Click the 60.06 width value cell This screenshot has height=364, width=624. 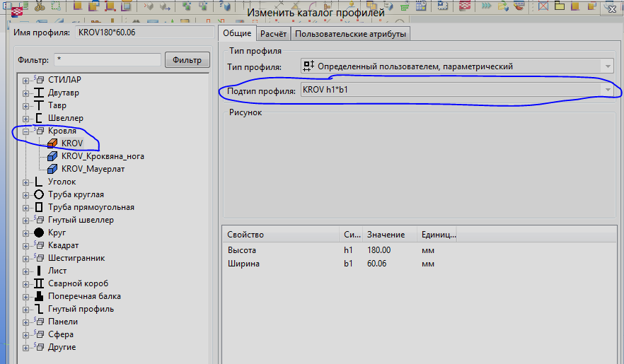377,264
